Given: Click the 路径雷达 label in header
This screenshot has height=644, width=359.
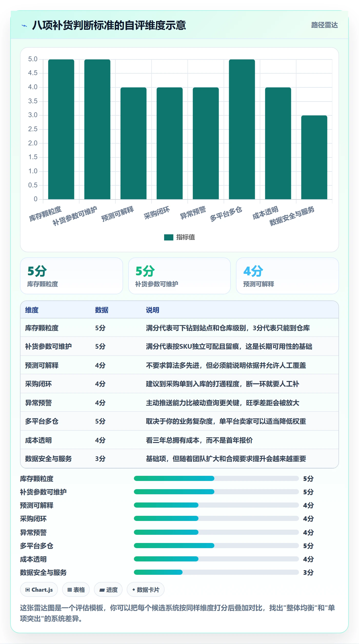Looking at the screenshot, I should (x=324, y=25).
